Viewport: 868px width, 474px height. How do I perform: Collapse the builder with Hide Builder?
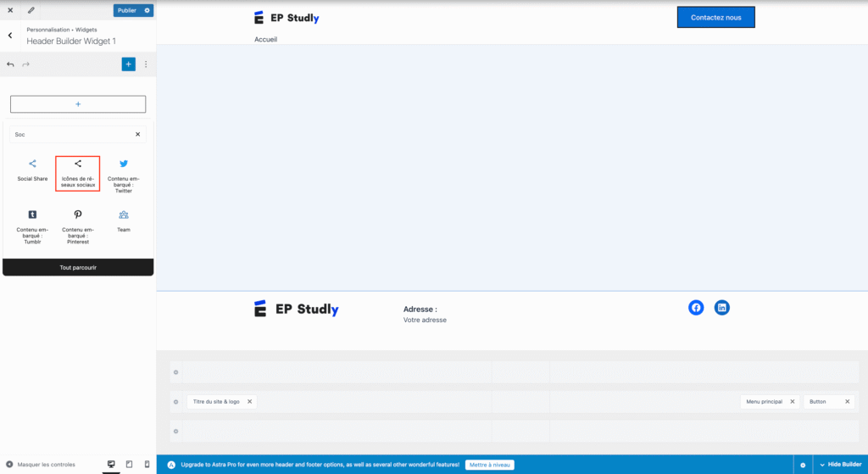coord(840,465)
